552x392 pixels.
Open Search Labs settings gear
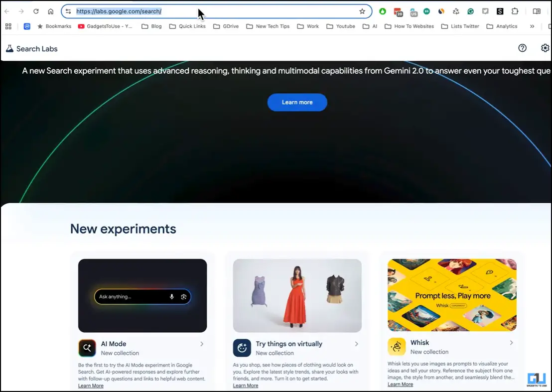[x=545, y=48]
